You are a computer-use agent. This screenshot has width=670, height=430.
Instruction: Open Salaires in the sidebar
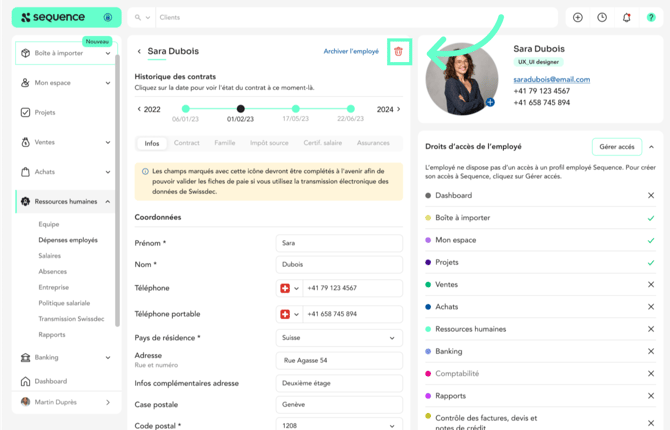50,255
